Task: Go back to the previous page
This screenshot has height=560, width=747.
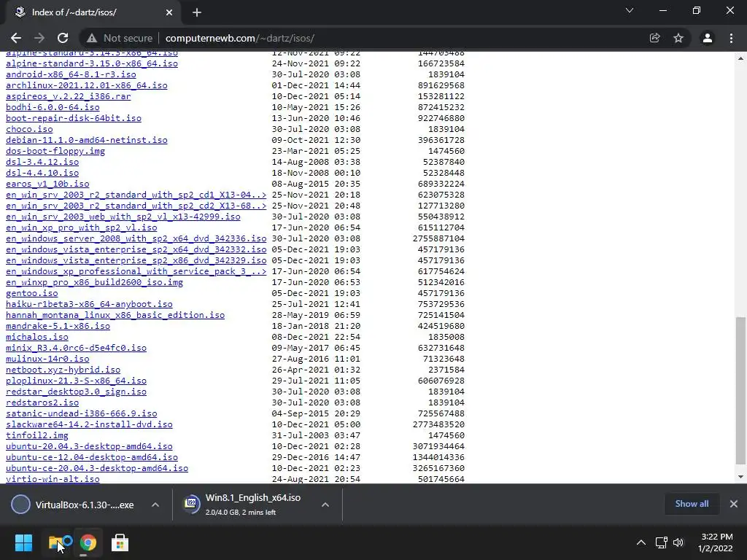Action: (x=16, y=38)
